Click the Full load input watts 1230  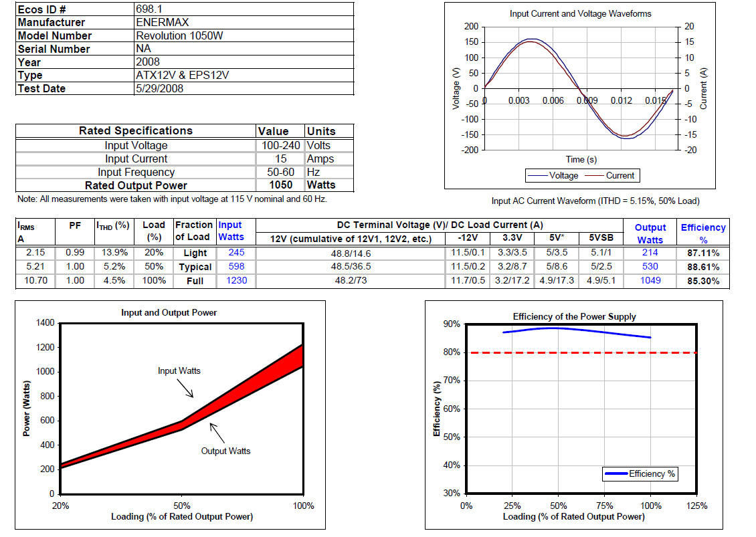click(x=236, y=281)
